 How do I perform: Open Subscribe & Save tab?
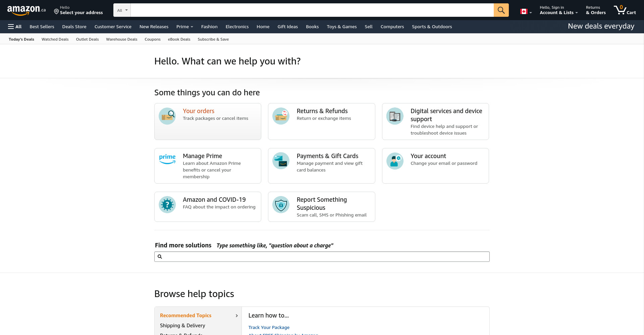[213, 39]
